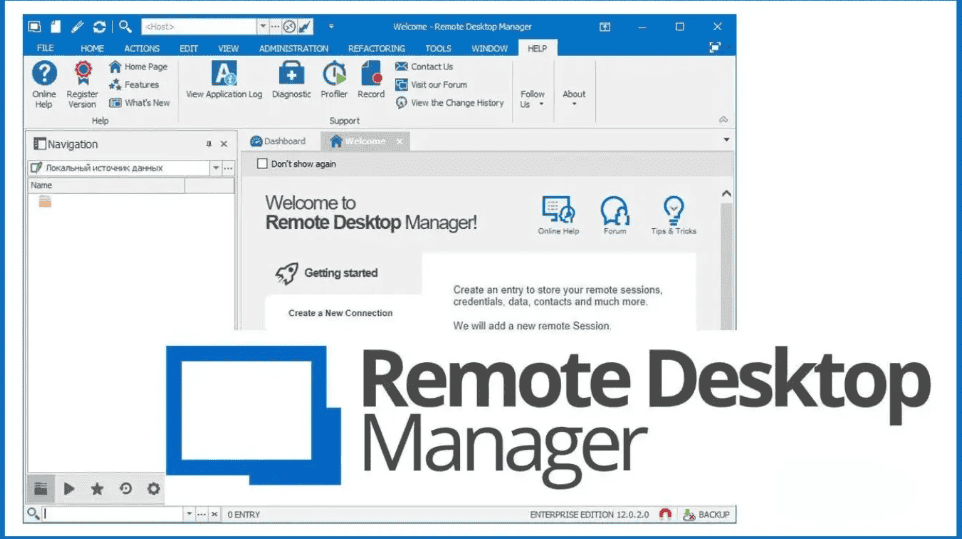Clear the search with the X button
This screenshot has height=539, width=962.
(215, 514)
